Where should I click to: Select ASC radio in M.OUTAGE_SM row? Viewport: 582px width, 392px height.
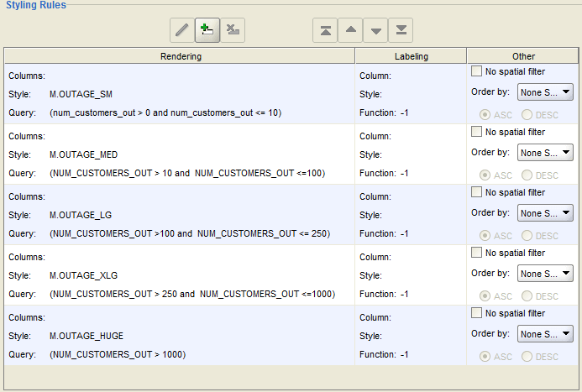485,115
